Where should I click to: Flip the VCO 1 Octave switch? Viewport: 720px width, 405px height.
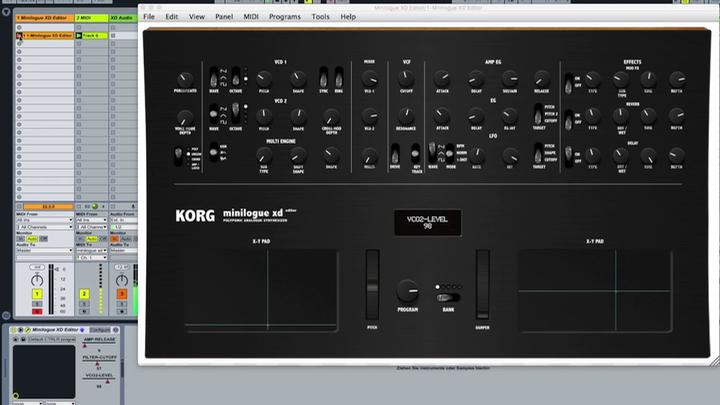tap(236, 77)
